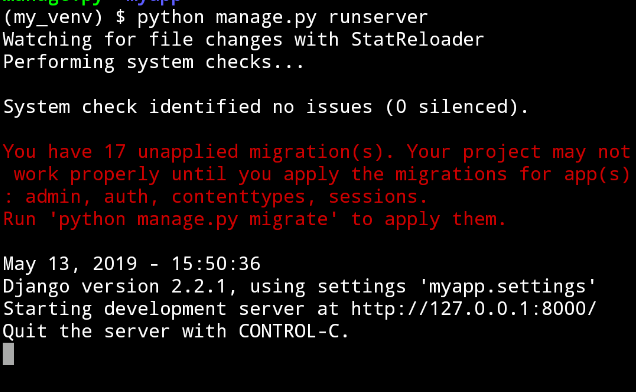Viewport: 636px width, 392px height.
Task: Click the 'Performing system checks...' line
Action: click(x=153, y=62)
